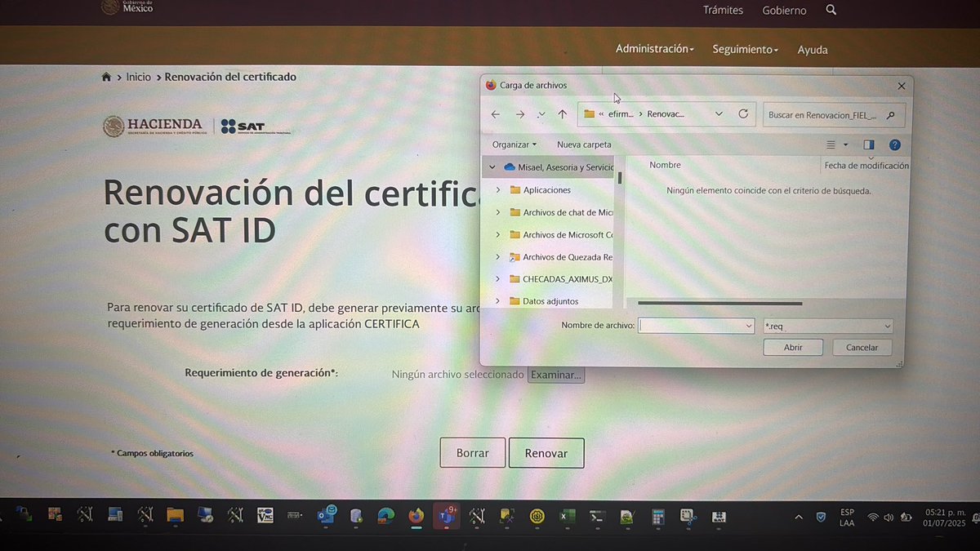Select the Misael, Asesoria y Servicios OneDrive item
Image resolution: width=980 pixels, height=551 pixels.
click(559, 167)
